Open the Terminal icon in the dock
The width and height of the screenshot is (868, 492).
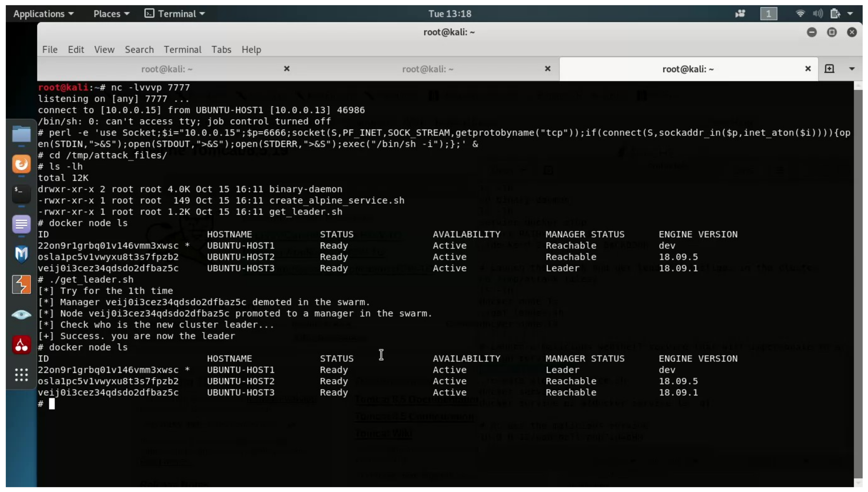click(21, 194)
